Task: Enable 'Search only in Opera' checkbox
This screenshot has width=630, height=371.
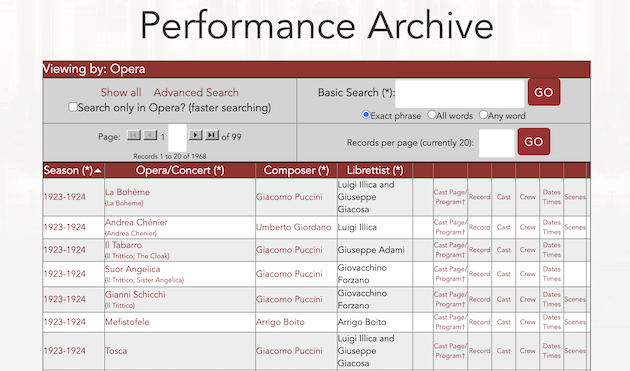Action: 73,107
